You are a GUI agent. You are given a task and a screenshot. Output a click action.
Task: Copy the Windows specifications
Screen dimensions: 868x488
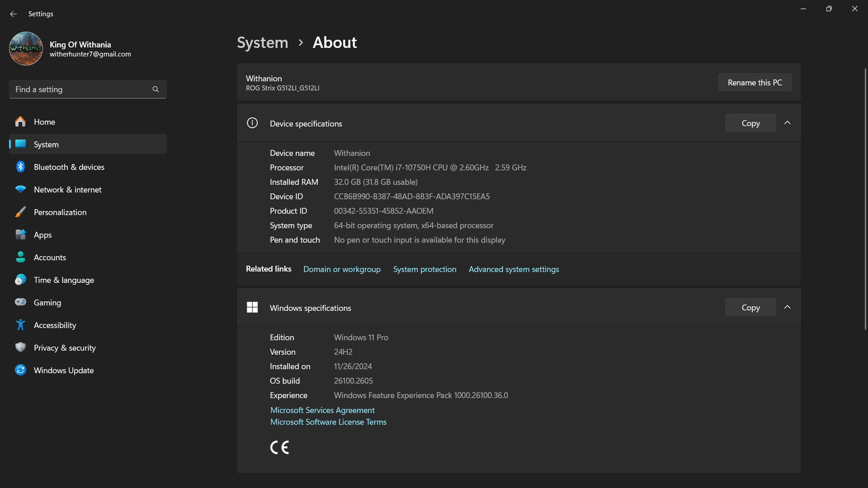pos(750,307)
